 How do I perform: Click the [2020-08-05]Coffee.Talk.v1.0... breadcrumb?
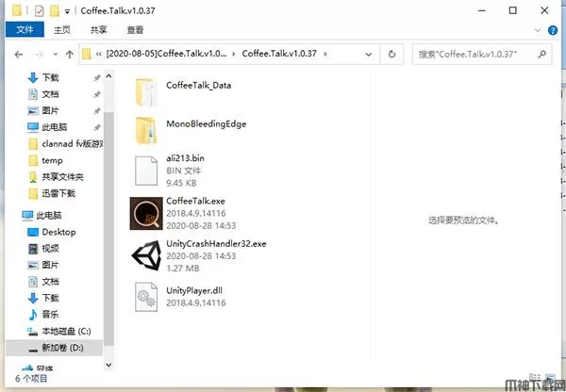click(166, 54)
